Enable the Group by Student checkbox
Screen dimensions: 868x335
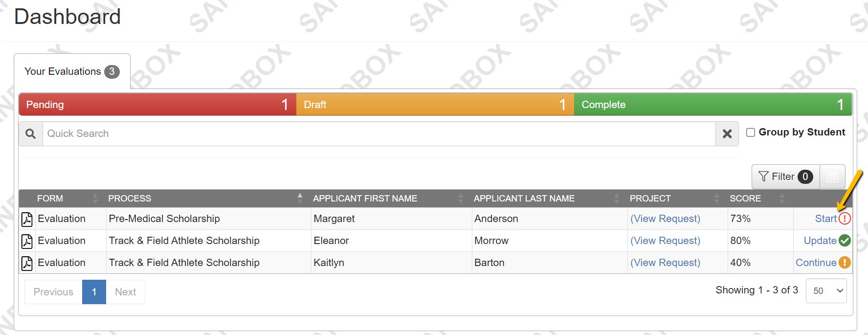coord(751,133)
